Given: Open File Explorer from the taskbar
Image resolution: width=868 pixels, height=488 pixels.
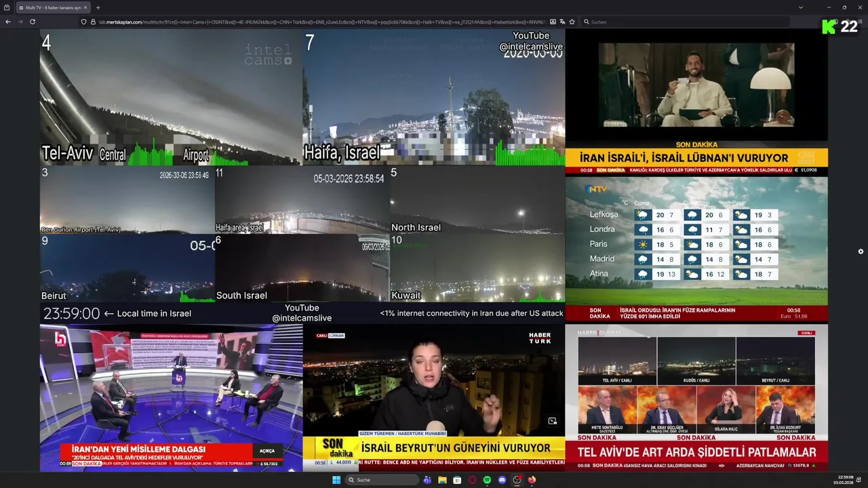Looking at the screenshot, I should click(x=442, y=480).
